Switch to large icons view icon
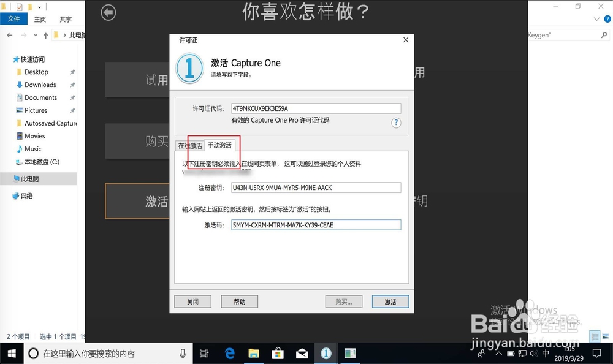Image resolution: width=613 pixels, height=364 pixels. pos(606,336)
